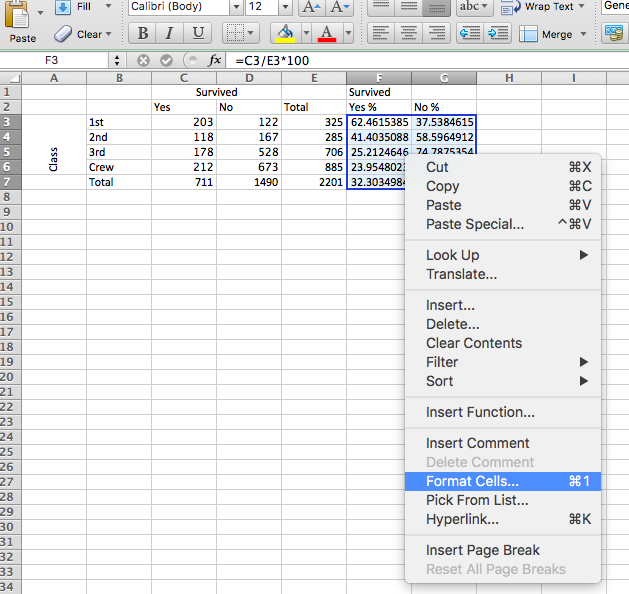629x594 pixels.
Task: Click the decrease indent icon
Action: point(469,33)
